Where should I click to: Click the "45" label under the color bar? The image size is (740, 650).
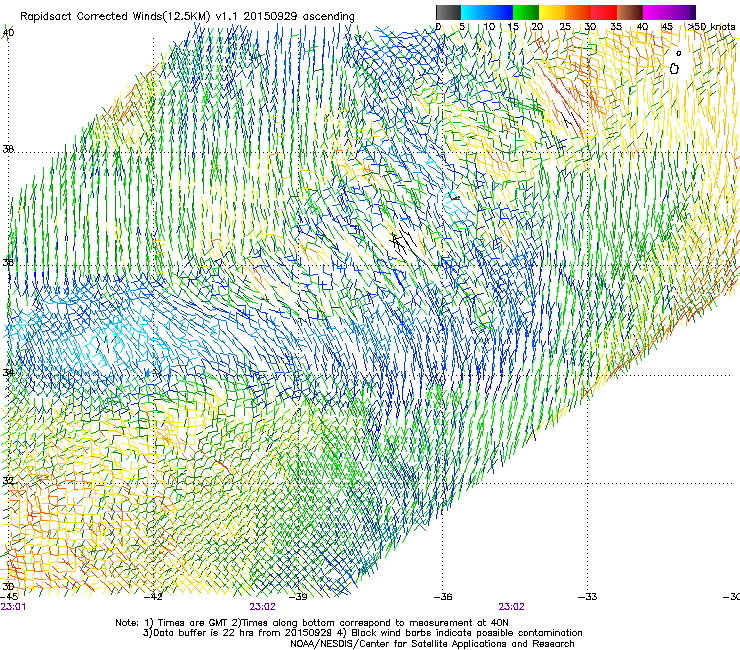[667, 27]
